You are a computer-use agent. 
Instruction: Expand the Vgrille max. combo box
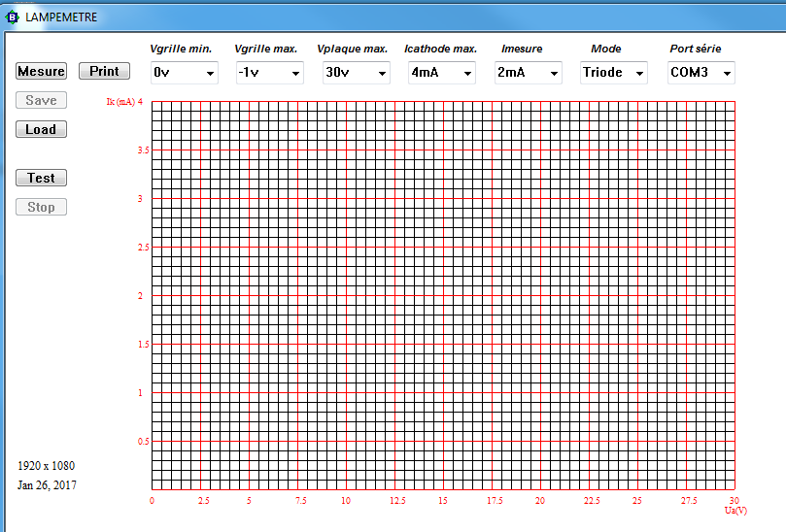[x=269, y=73]
